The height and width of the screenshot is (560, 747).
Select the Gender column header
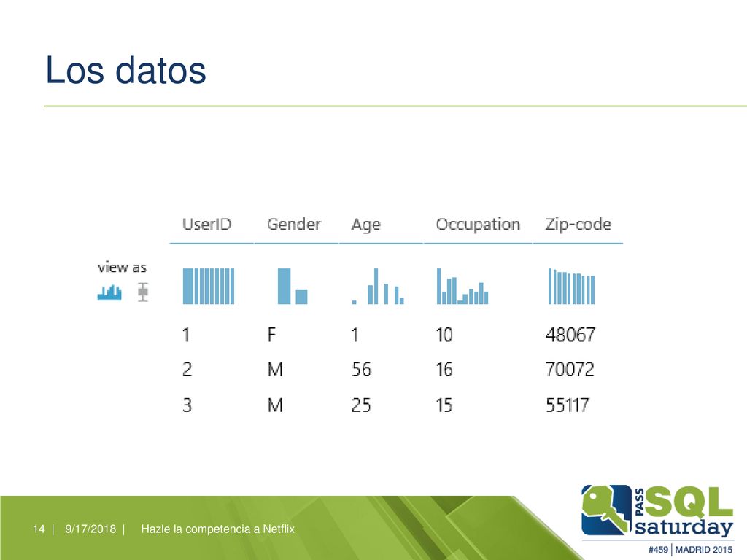tap(293, 225)
